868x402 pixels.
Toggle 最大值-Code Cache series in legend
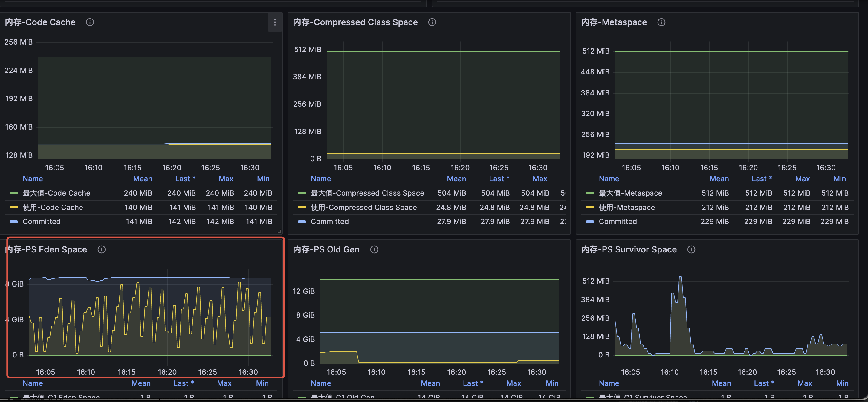tap(56, 193)
